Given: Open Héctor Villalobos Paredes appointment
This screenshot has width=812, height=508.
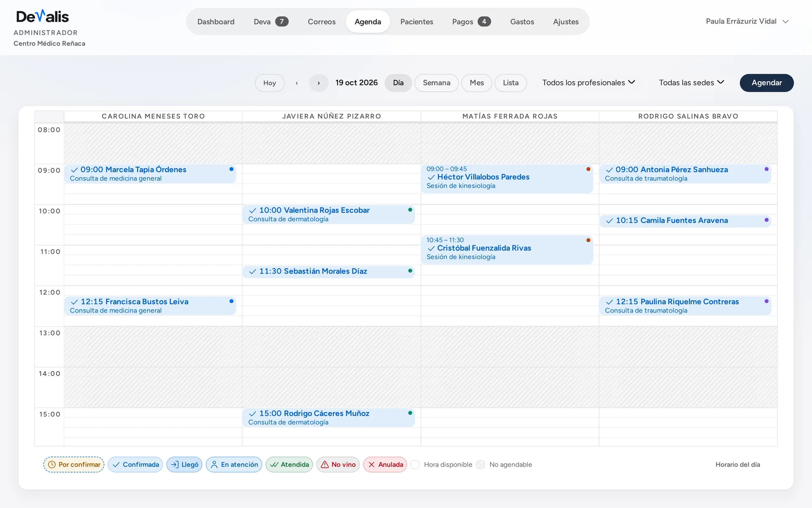Looking at the screenshot, I should coord(507,178).
